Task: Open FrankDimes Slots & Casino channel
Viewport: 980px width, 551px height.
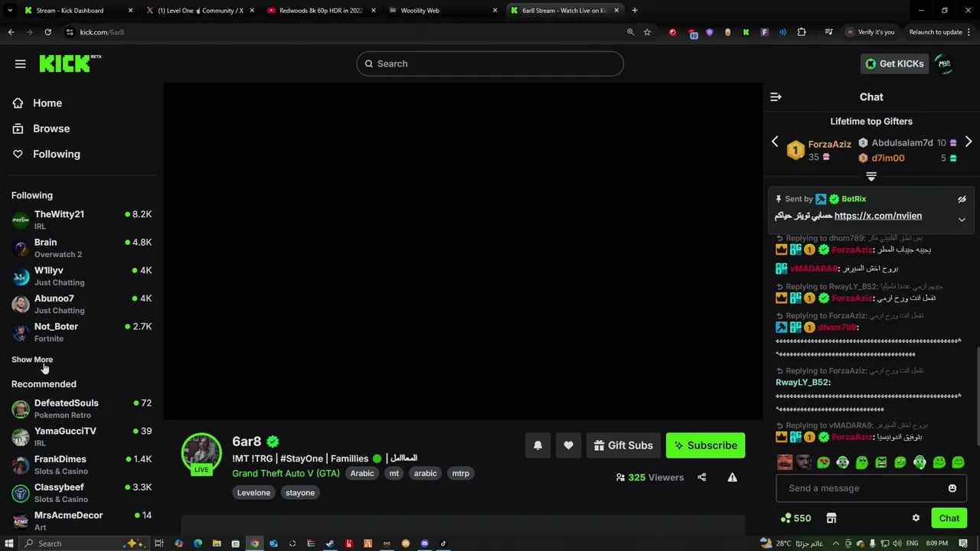Action: [x=81, y=465]
